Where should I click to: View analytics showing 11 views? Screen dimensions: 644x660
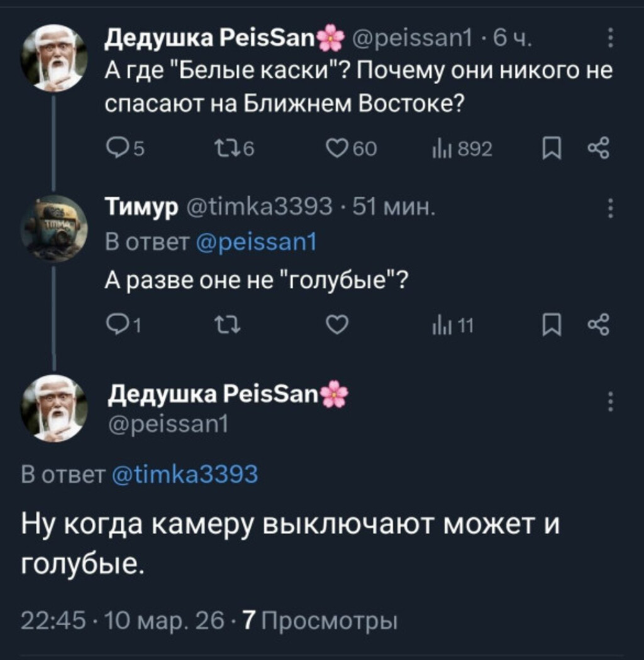coord(440,325)
